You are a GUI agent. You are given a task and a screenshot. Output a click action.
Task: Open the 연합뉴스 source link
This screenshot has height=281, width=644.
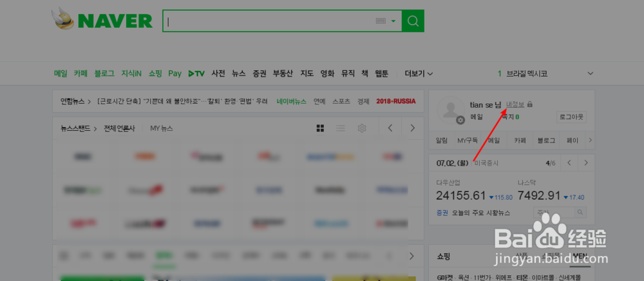click(72, 101)
